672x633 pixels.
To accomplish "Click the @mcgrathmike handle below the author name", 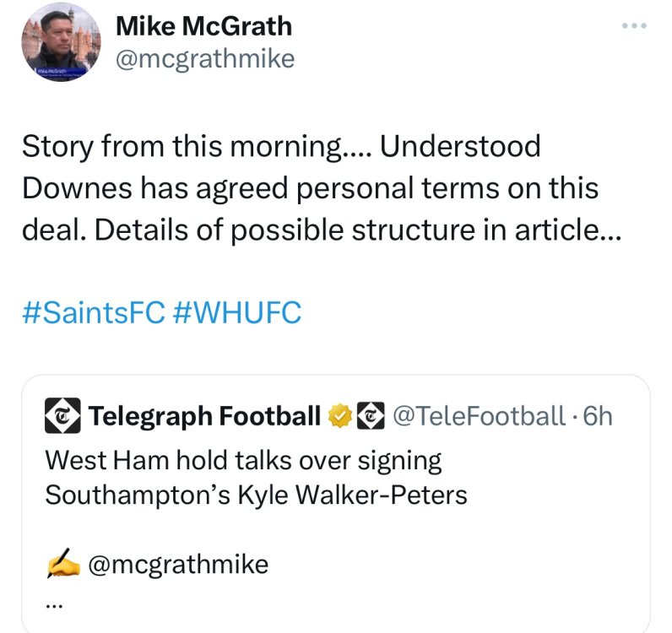I will (204, 58).
